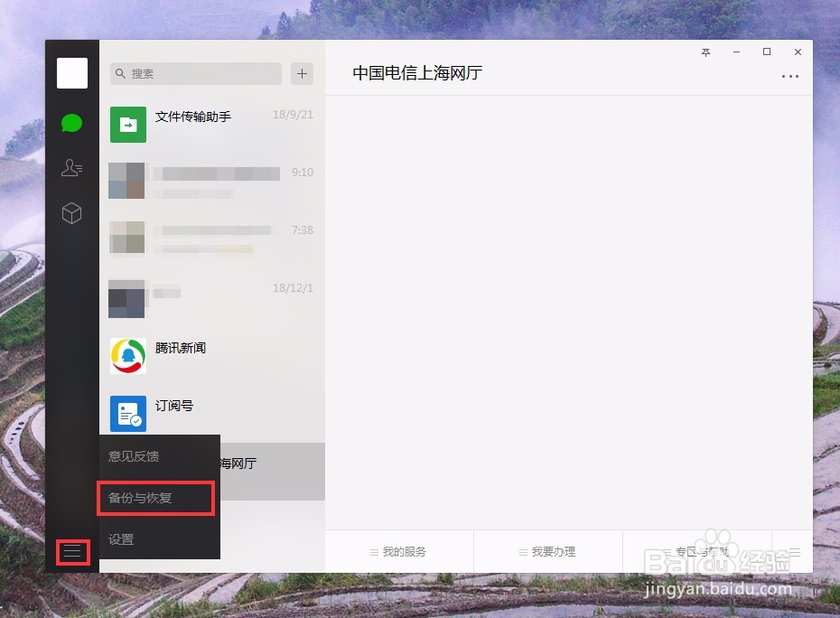Switch to the 我要办理 tab
Image resolution: width=840 pixels, height=618 pixels.
click(548, 552)
